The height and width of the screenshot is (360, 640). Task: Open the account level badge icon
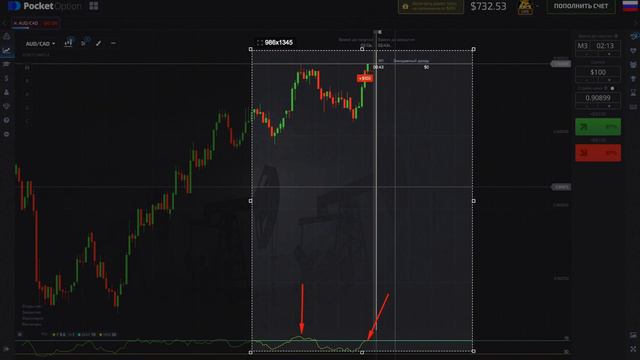point(525,7)
